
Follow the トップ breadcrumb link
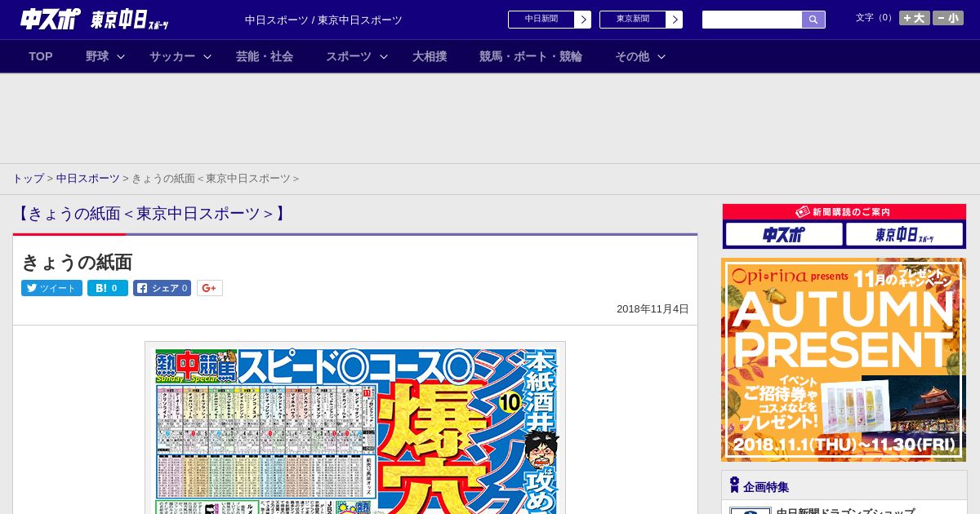click(28, 178)
